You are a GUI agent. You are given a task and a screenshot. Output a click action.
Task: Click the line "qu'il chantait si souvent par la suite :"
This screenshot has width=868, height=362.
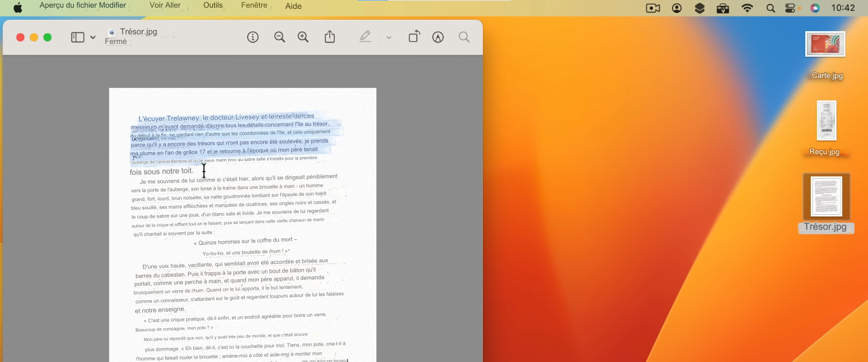174,233
